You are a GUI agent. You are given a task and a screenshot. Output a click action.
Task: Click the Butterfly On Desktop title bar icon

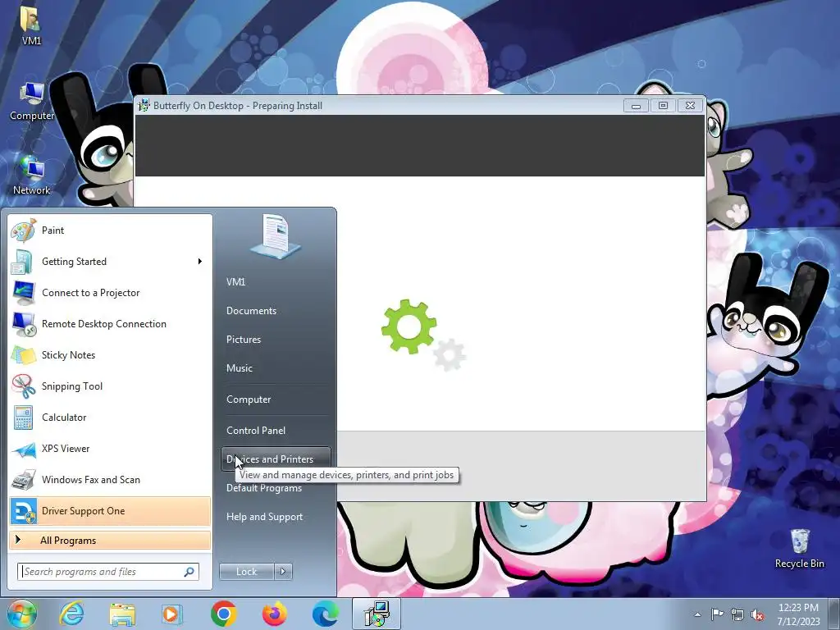(144, 106)
